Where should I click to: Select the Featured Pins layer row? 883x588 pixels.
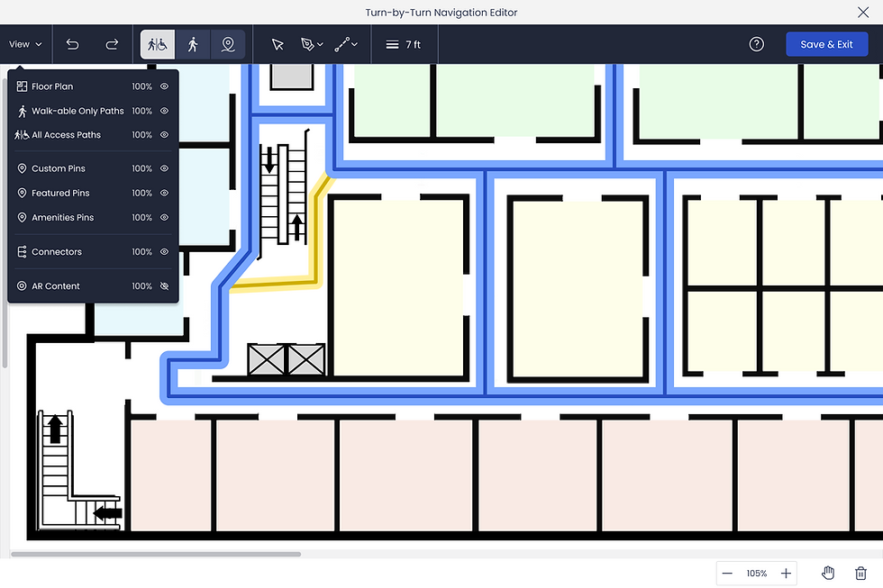tap(93, 193)
